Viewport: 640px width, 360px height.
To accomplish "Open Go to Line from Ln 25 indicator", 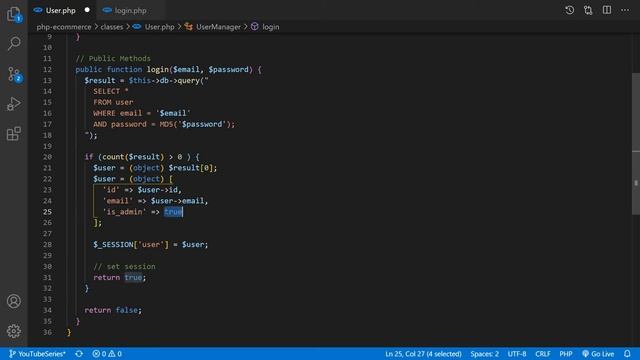I will (423, 354).
